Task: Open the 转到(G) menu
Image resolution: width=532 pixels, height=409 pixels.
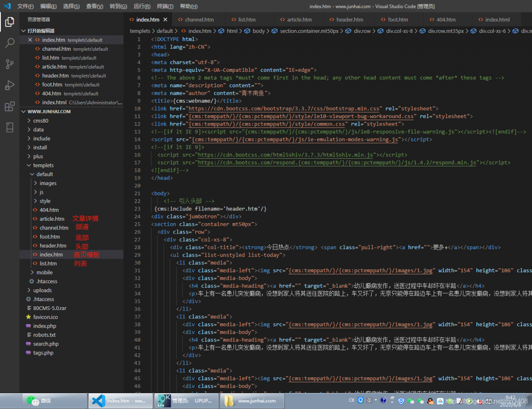Action: point(118,6)
